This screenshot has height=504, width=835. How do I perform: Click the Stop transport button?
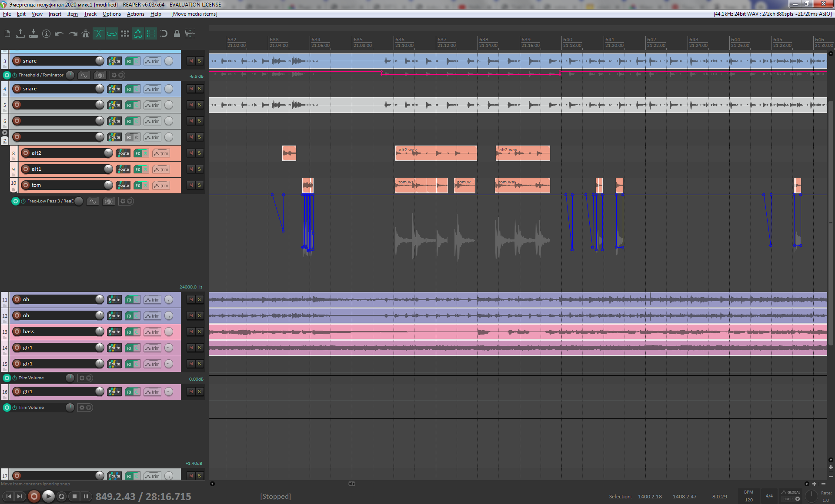74,496
